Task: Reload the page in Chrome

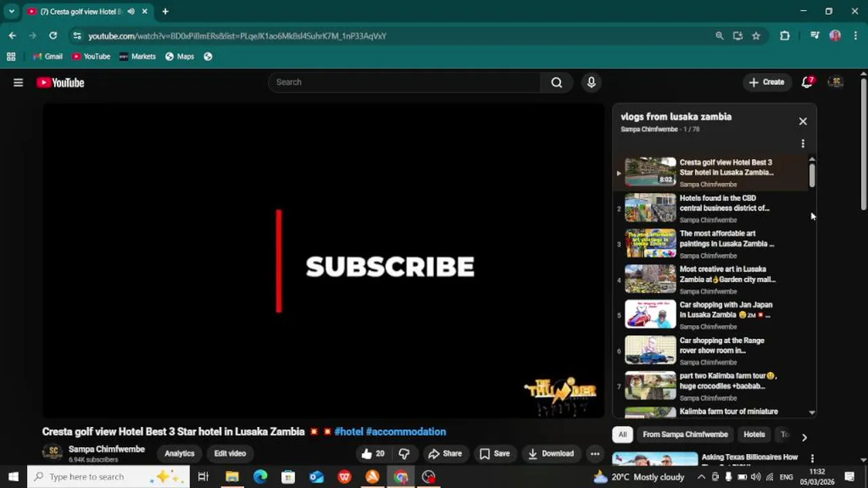Action: pos(53,36)
